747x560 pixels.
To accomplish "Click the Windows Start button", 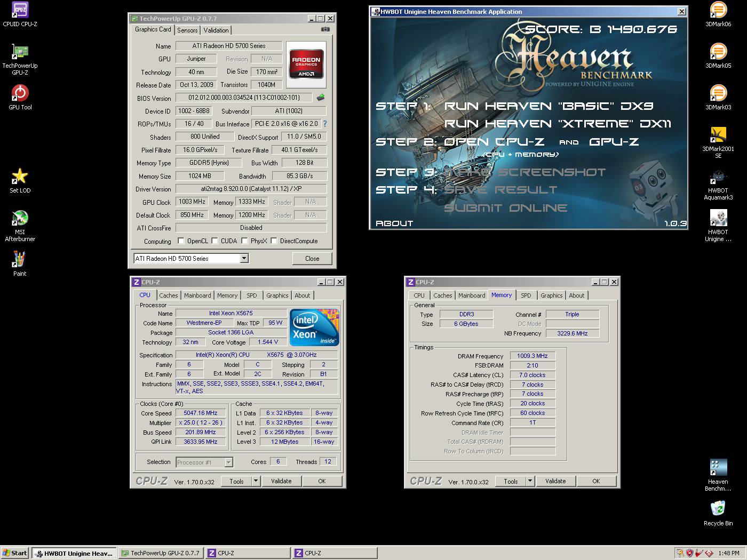I will coord(15,553).
